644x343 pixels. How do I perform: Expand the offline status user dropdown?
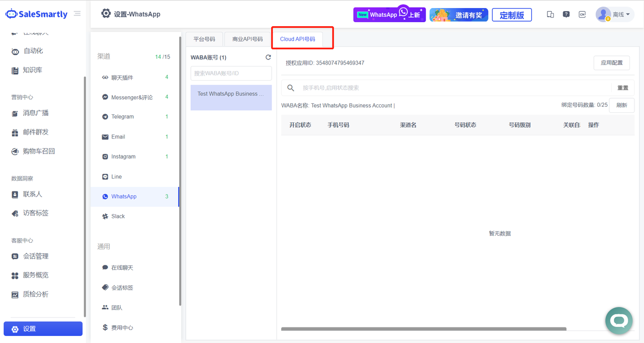pyautogui.click(x=614, y=15)
